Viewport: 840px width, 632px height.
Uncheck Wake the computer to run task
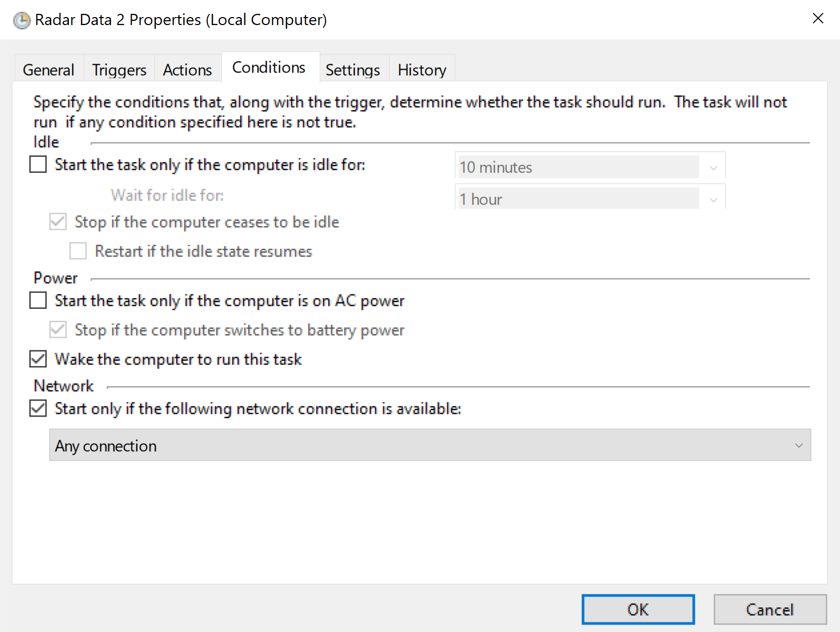coord(38,359)
